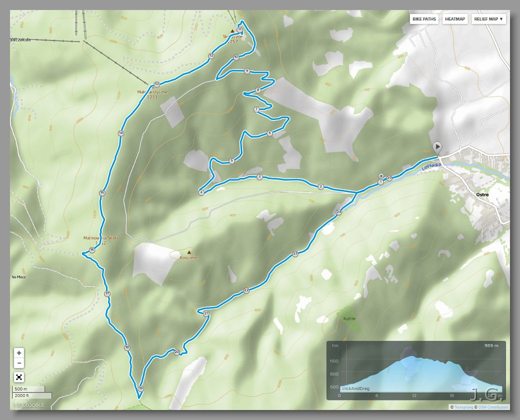This screenshot has width=520, height=420.
Task: Click the zoom in plus button
Action: 19,353
